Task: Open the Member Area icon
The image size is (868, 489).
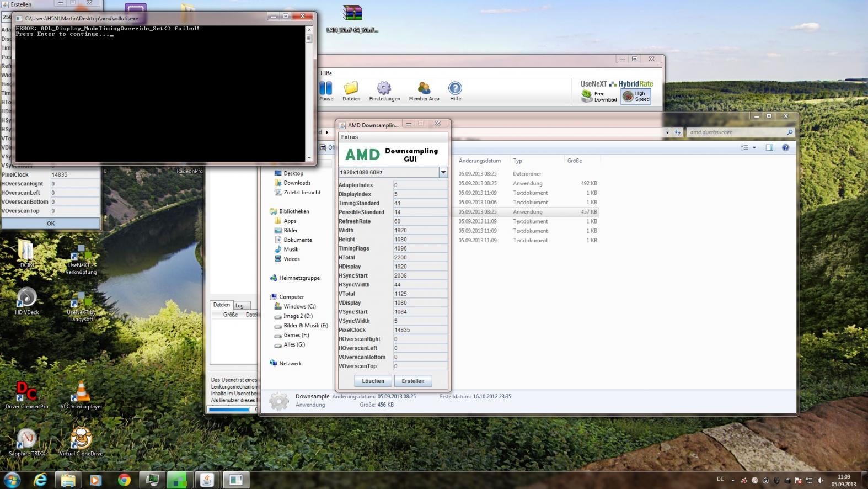Action: [424, 91]
